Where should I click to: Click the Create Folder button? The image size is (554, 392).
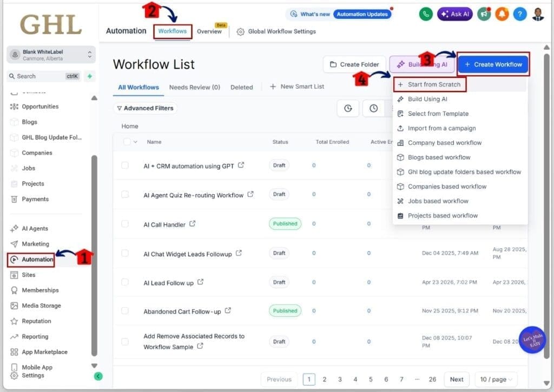tap(354, 64)
